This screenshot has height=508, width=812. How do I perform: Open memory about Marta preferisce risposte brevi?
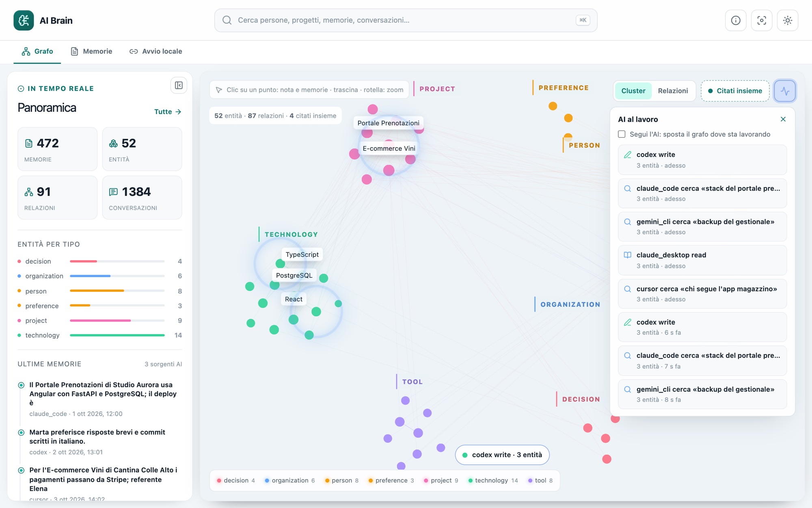pyautogui.click(x=100, y=442)
